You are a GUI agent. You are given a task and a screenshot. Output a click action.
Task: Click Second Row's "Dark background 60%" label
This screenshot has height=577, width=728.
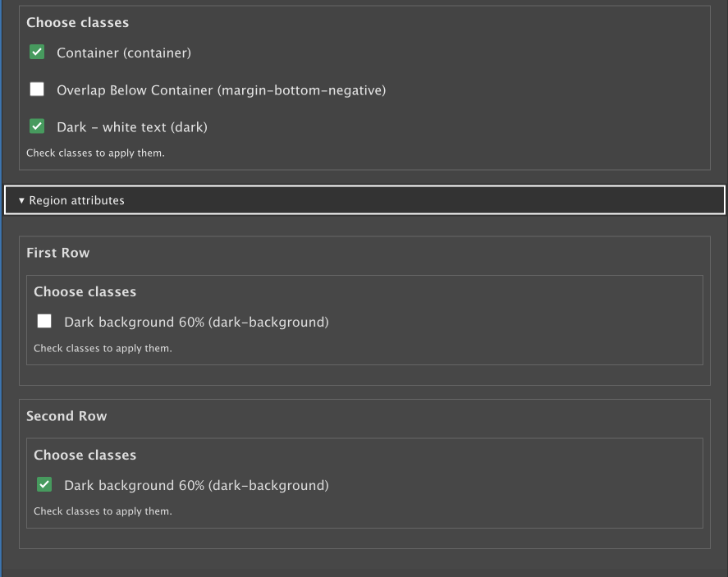coord(196,485)
